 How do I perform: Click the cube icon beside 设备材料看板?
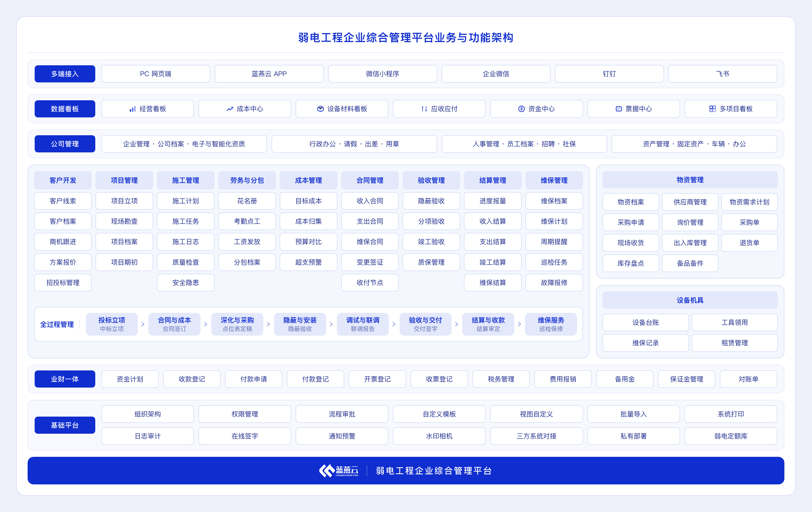pyautogui.click(x=320, y=109)
